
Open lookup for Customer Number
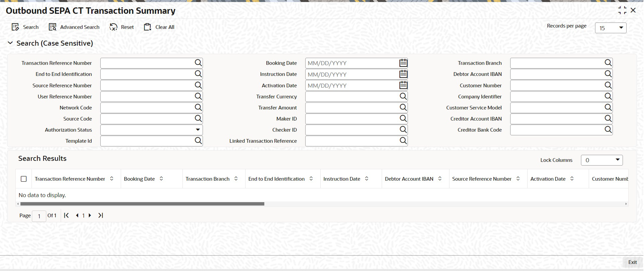[x=608, y=85]
